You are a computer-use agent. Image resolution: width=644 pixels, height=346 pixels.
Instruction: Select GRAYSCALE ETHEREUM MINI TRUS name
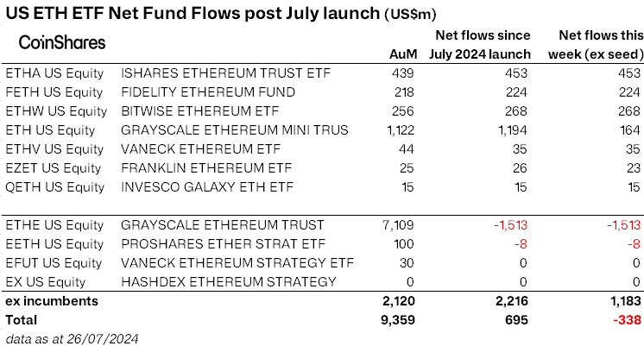tap(235, 129)
